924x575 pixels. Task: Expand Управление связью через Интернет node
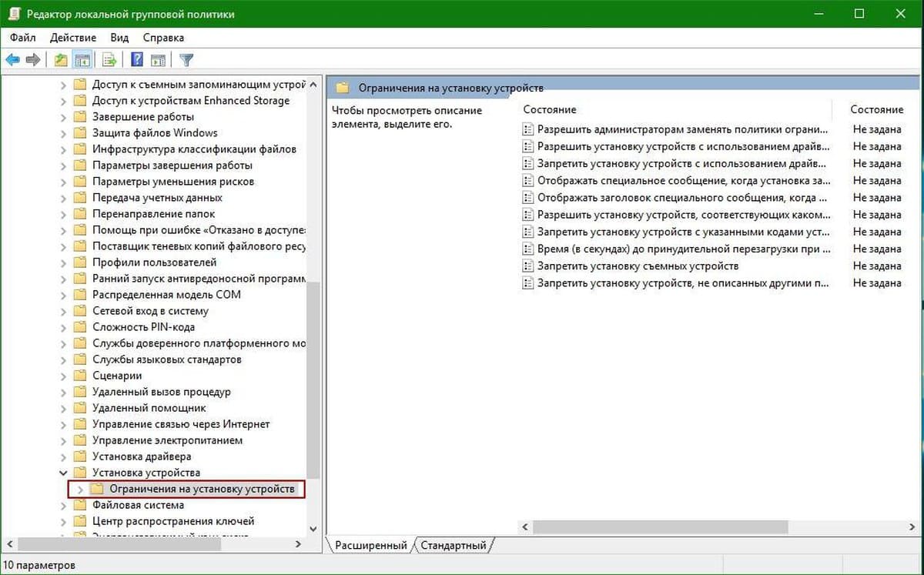[x=64, y=423]
